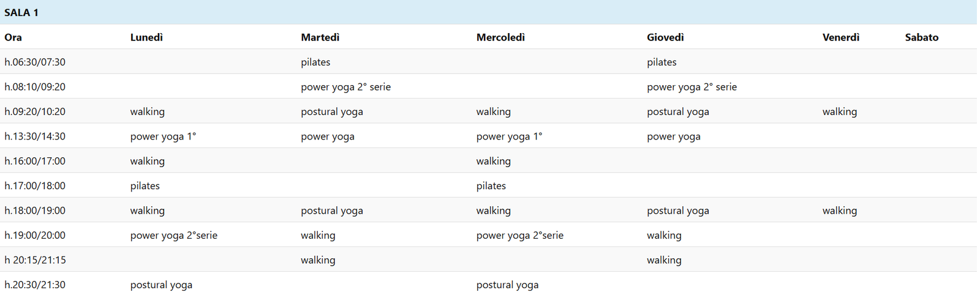
Task: Select Thursday's postural yoga at 18:00
Action: [677, 211]
